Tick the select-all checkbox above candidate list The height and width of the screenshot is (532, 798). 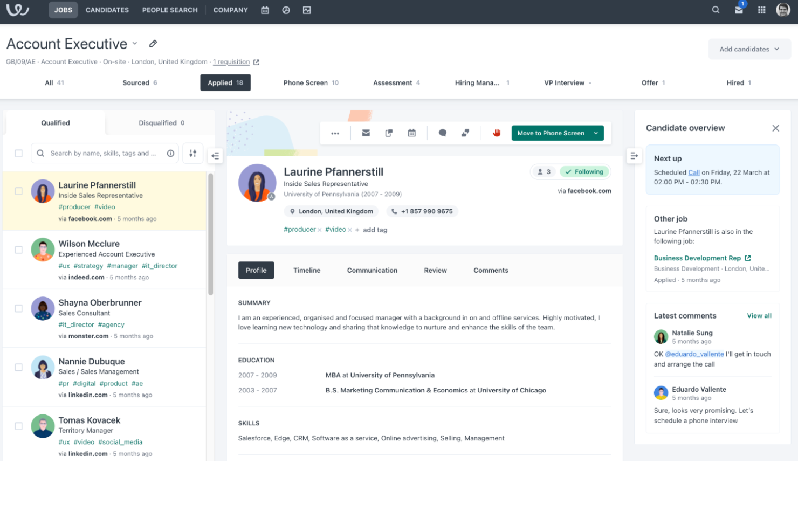coord(18,153)
